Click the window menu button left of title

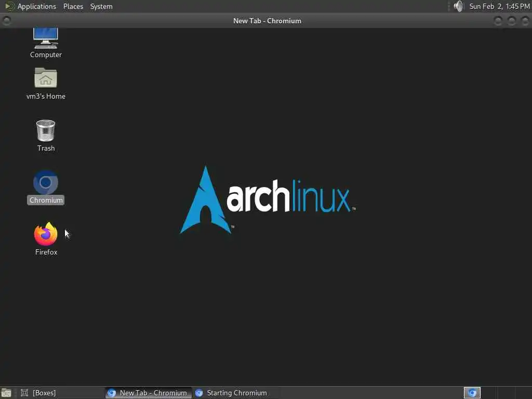pyautogui.click(x=6, y=21)
